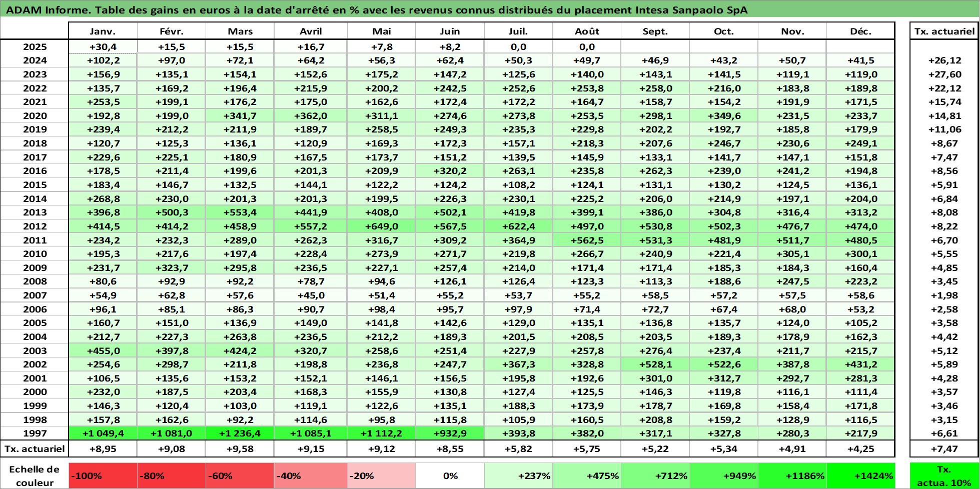Image resolution: width=980 pixels, height=489 pixels.
Task: Select cell +649,0 in 2012 row
Action: click(x=382, y=226)
